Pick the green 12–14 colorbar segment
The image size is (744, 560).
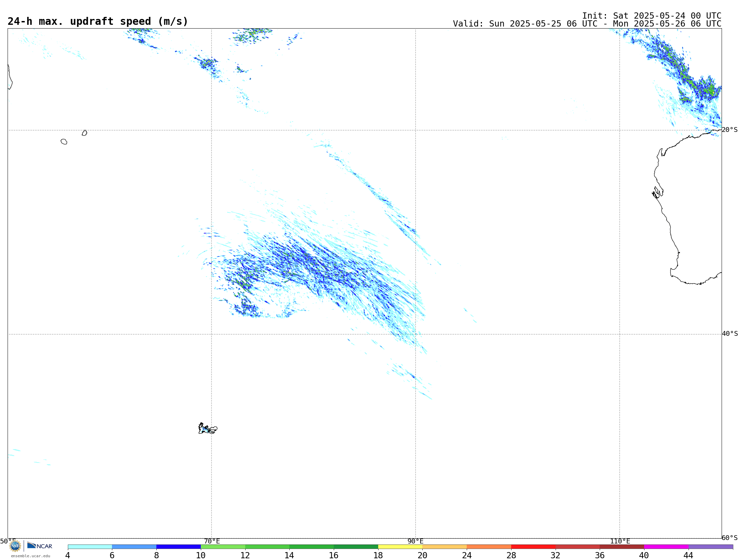267,547
